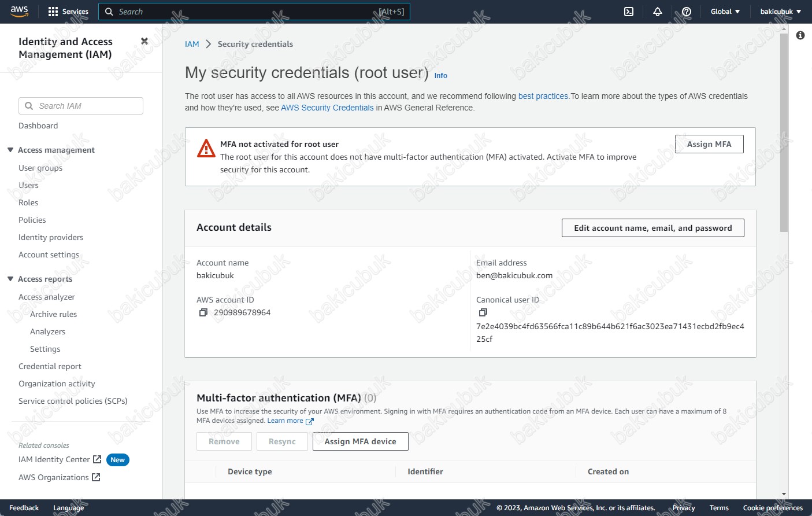812x516 pixels.
Task: Follow the best practices link
Action: click(543, 96)
